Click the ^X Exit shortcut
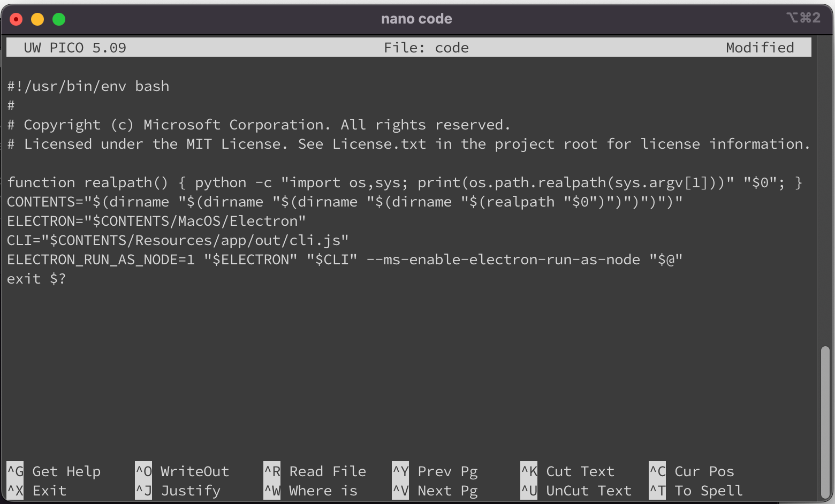The height and width of the screenshot is (504, 835). pos(37,491)
